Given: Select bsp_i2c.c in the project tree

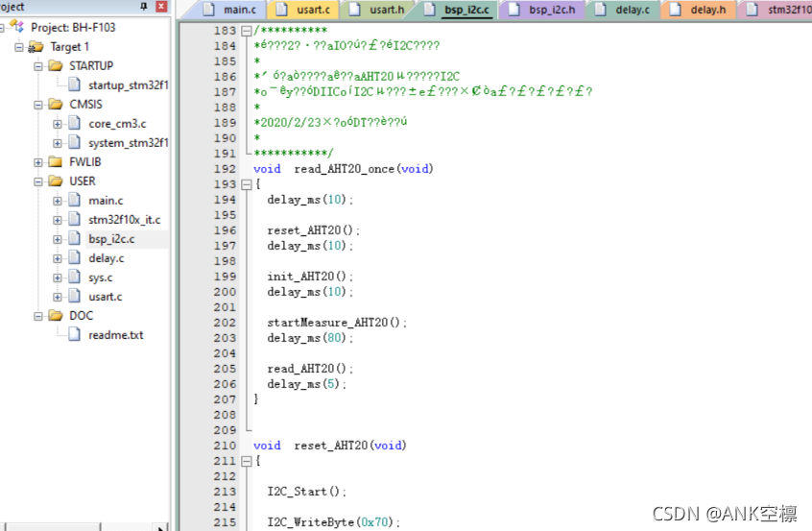Looking at the screenshot, I should click(111, 239).
